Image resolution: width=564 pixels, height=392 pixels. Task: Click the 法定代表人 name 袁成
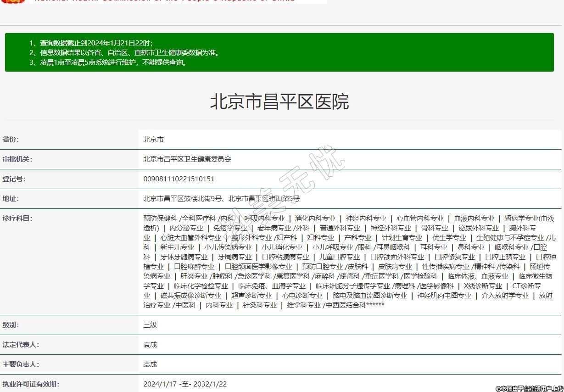coord(150,345)
